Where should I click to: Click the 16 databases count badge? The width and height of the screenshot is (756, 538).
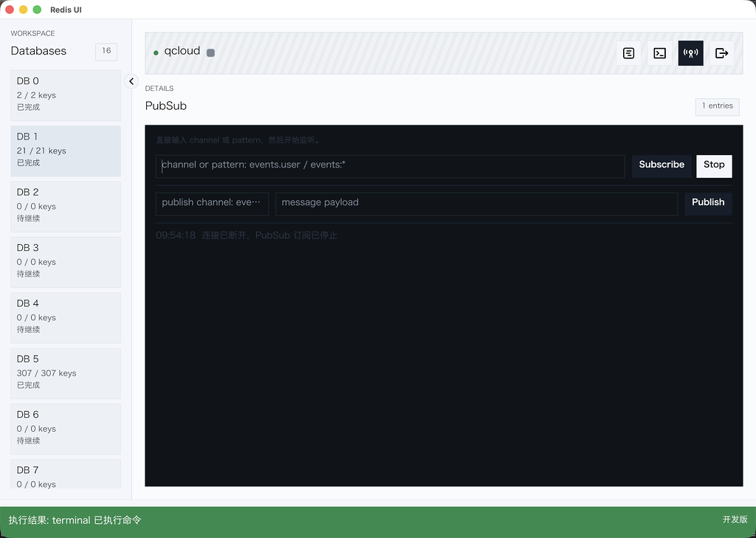(106, 51)
